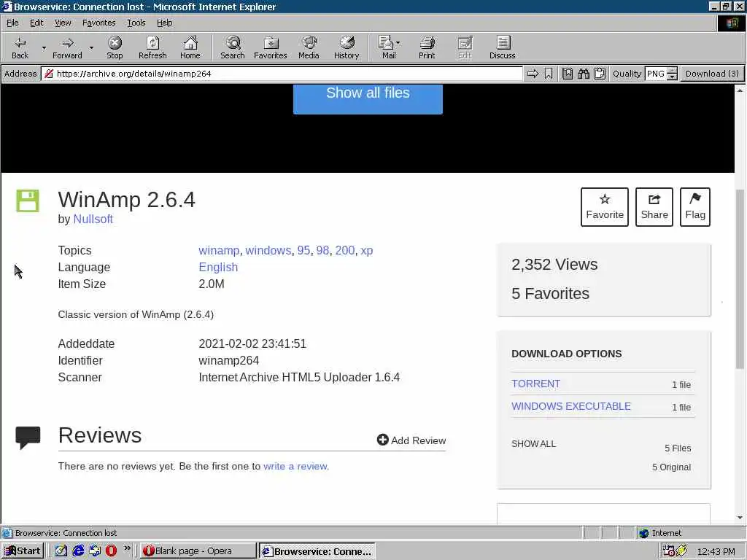Open the Mail toolbar button
The height and width of the screenshot is (560, 747).
[390, 47]
